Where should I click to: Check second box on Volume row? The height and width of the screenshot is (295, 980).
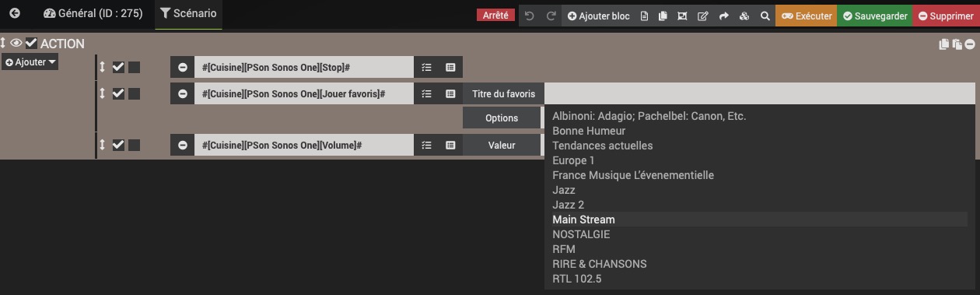(134, 145)
